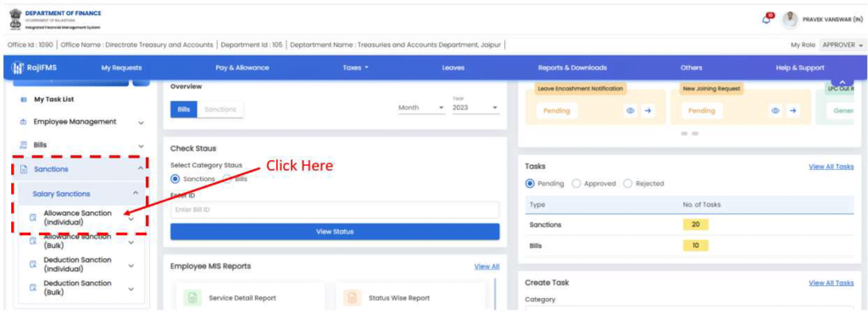Open Reports & Downloads menu
This screenshot has width=868, height=314.
pos(572,68)
